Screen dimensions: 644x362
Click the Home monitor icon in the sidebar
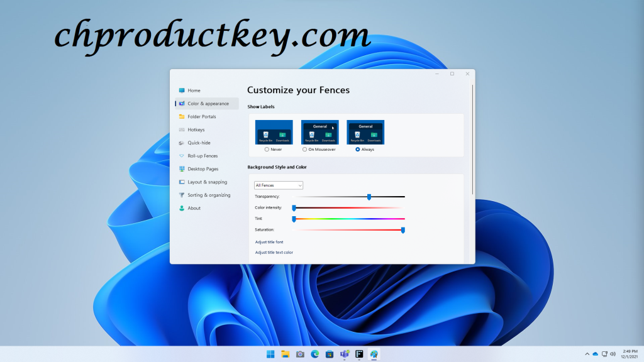coord(182,90)
